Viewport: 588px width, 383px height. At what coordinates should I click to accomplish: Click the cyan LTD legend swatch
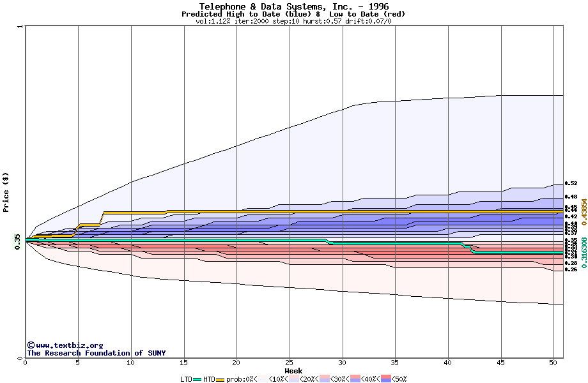coord(197,380)
